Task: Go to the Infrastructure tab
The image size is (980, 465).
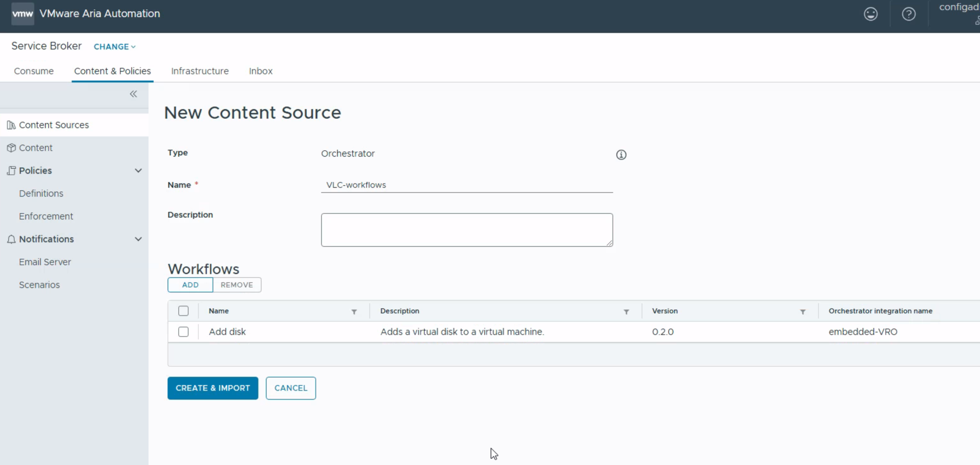Action: click(200, 71)
